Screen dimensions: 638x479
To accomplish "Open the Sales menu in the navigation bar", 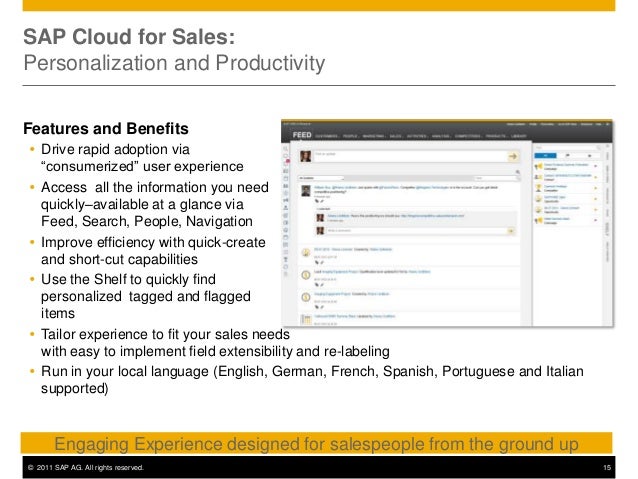I will (395, 136).
